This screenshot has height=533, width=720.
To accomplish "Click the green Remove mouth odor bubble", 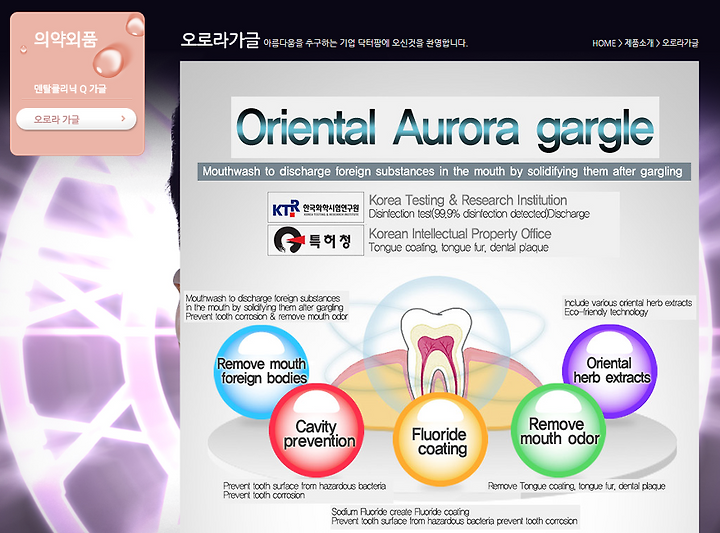I will click(x=558, y=431).
